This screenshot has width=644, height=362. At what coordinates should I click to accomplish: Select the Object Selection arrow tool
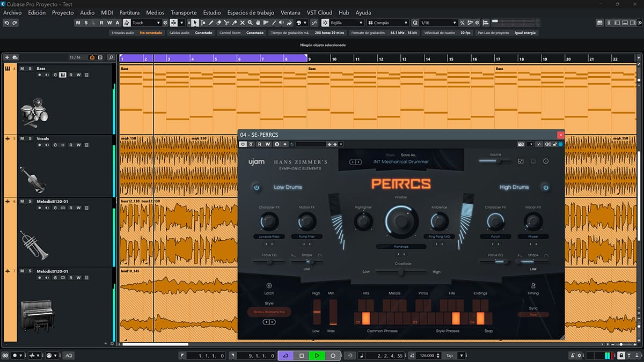pos(195,23)
